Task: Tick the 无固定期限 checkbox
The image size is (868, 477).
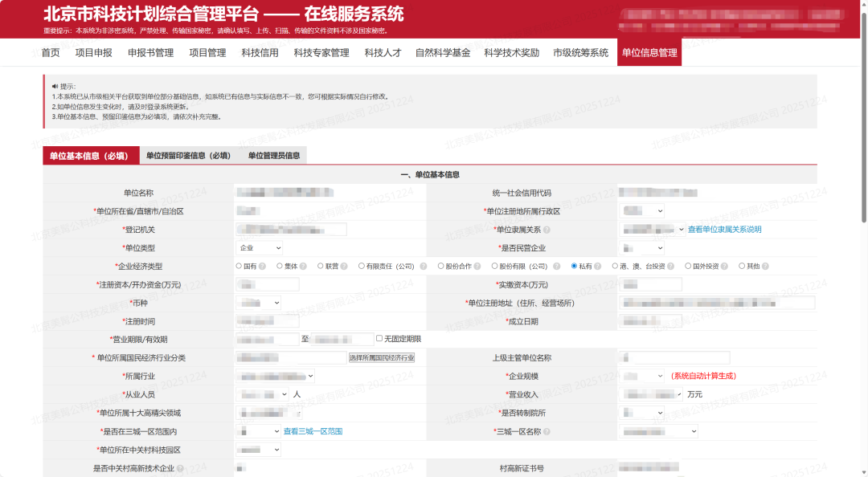Action: point(379,338)
